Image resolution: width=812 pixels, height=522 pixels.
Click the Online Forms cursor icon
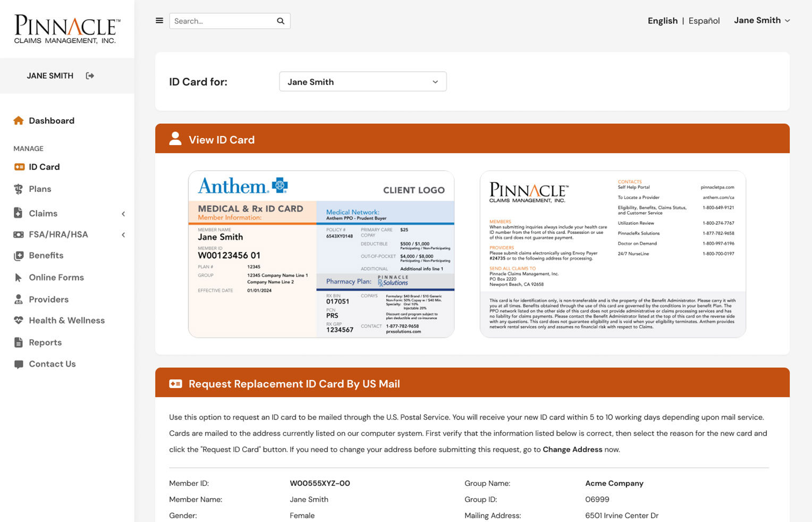pyautogui.click(x=19, y=277)
